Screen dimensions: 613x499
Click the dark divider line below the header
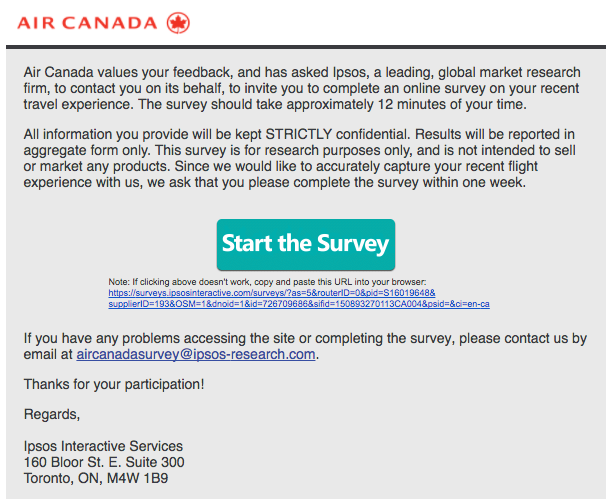tap(306, 47)
